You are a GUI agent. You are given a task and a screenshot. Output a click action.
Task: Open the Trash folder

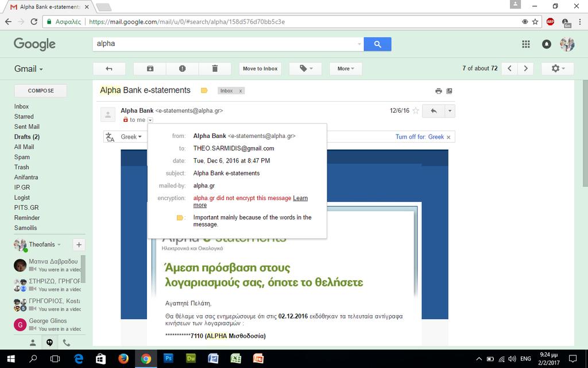tap(21, 167)
